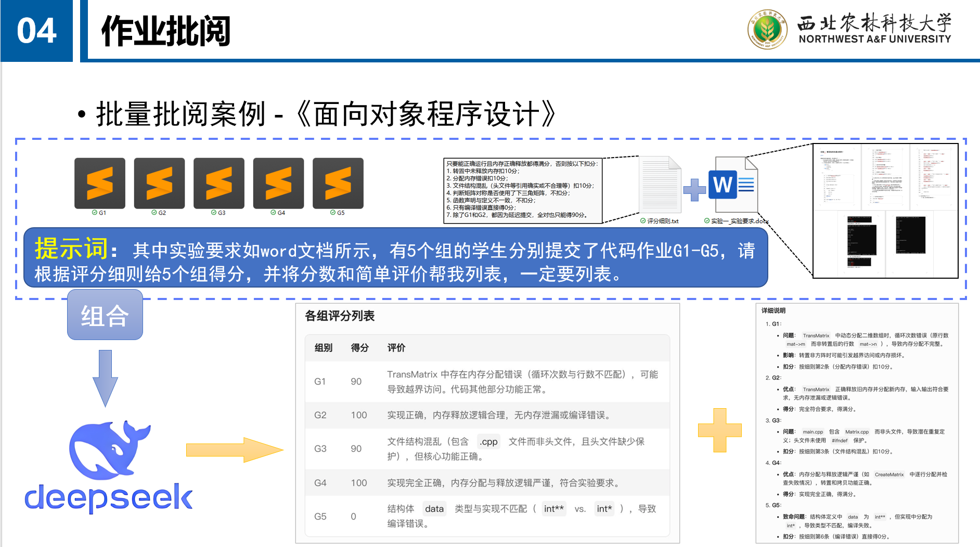Click the green check mark beside G1 label
Viewport: 980px width, 547px height.
point(95,213)
